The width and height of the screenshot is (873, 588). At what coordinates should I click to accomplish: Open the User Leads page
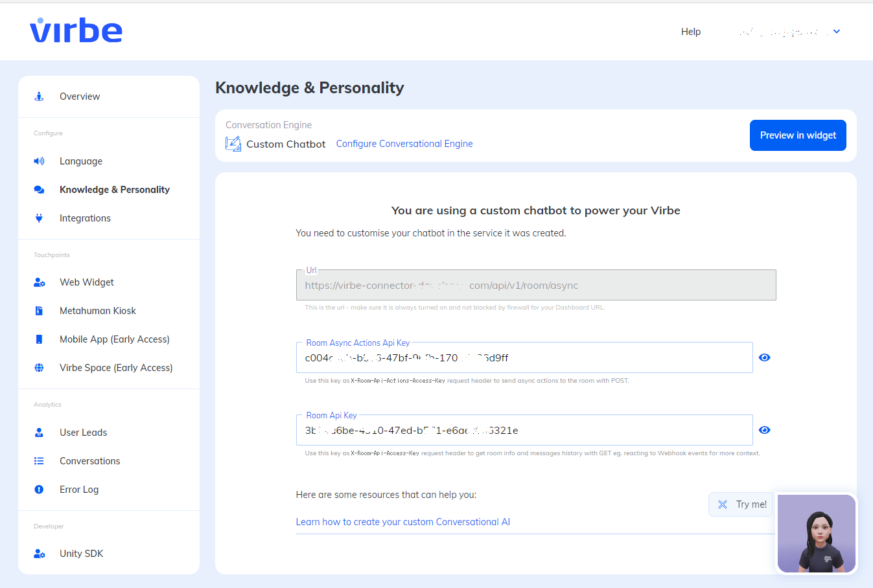82,432
